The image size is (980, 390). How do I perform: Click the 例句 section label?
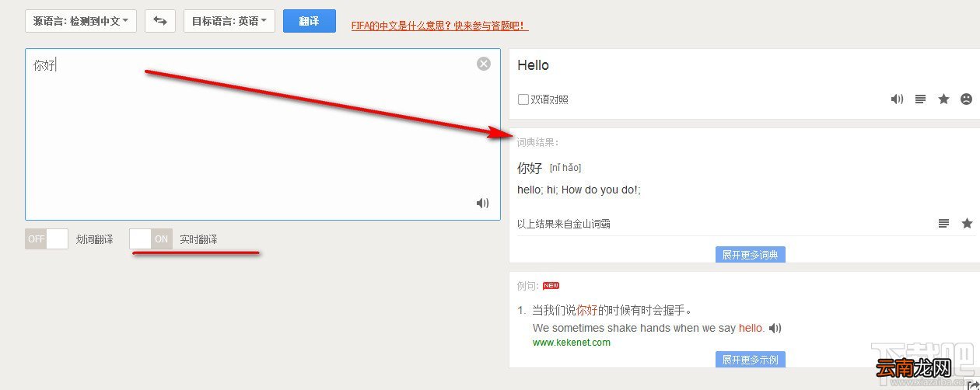528,286
